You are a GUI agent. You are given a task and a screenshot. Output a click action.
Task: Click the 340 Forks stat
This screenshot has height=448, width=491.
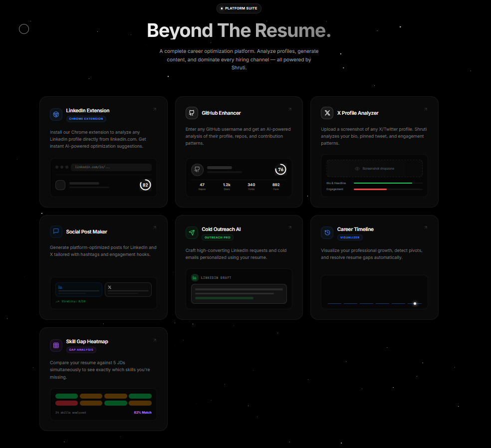251,187
